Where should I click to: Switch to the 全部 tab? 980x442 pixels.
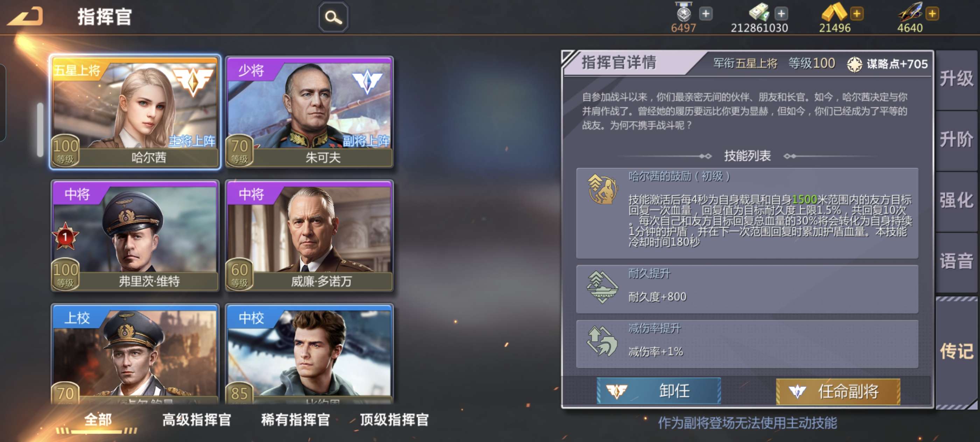click(x=98, y=420)
